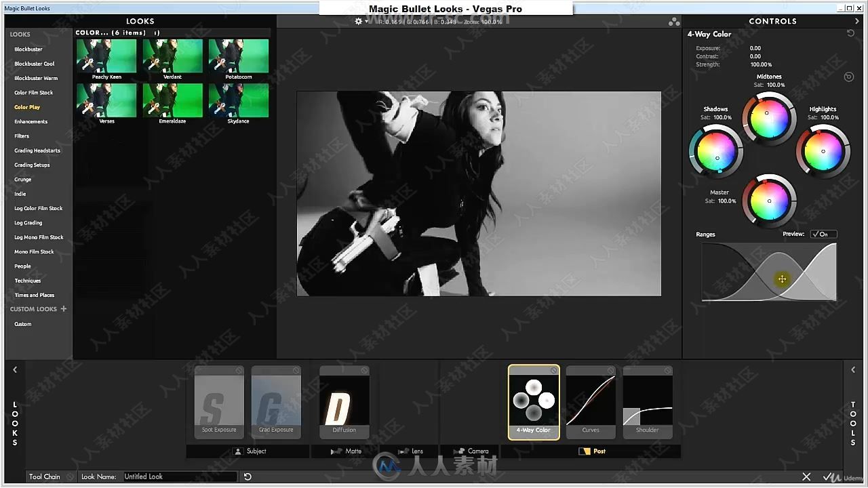The height and width of the screenshot is (488, 868).
Task: Click the Look Name input field
Action: [x=179, y=476]
